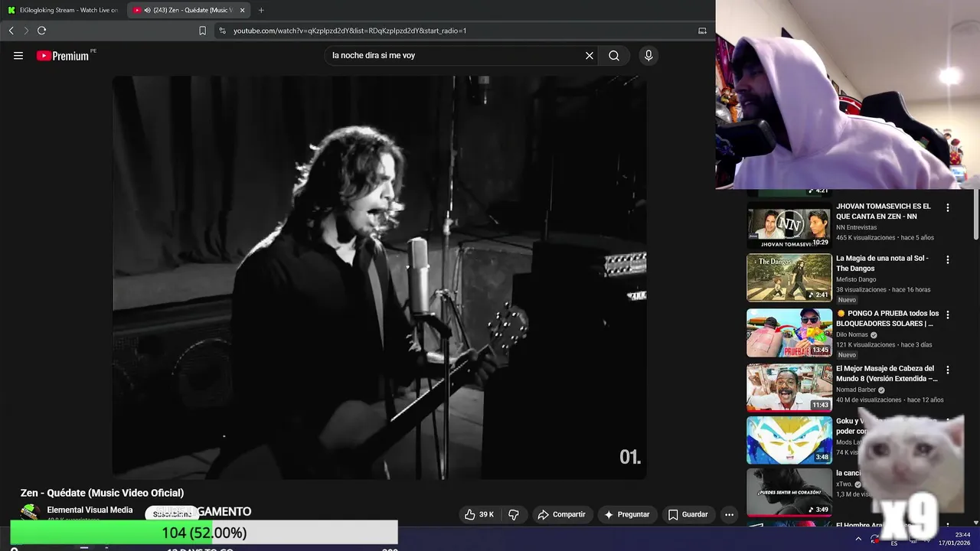
Task: Open the Goku blue-hair video thumbnail
Action: (x=789, y=440)
